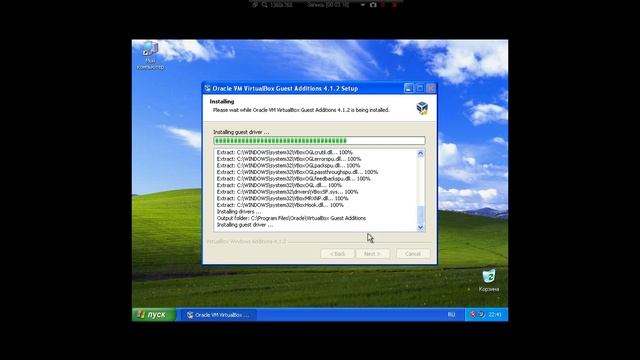Click the installer icon in the title bar
This screenshot has width=640, height=360.
coord(207,88)
